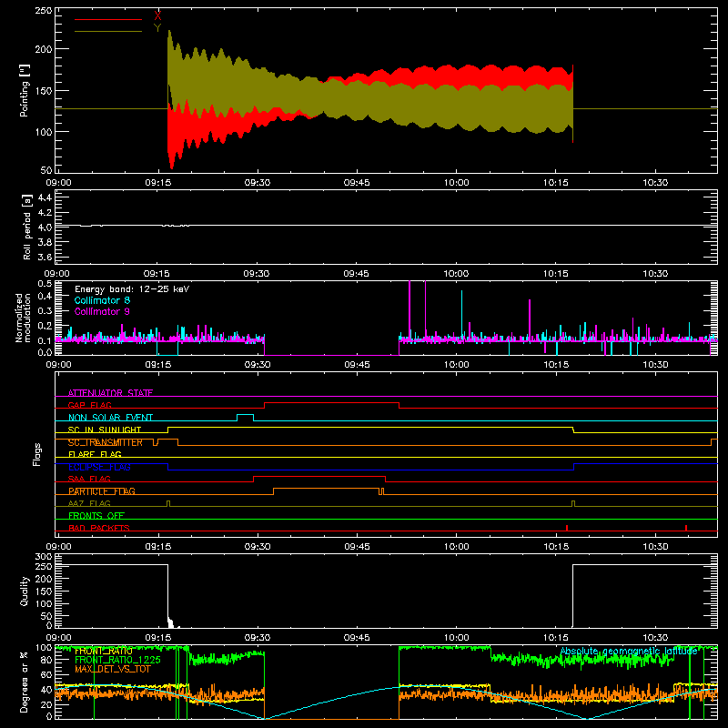The width and height of the screenshot is (728, 728).
Task: Click the magenta 'Collimator 9' legend text
Action: click(102, 311)
